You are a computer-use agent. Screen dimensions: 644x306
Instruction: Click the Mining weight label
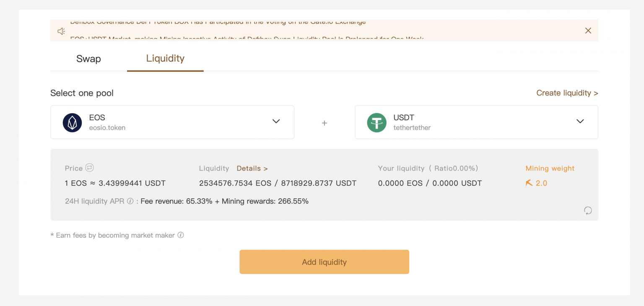[550, 169]
